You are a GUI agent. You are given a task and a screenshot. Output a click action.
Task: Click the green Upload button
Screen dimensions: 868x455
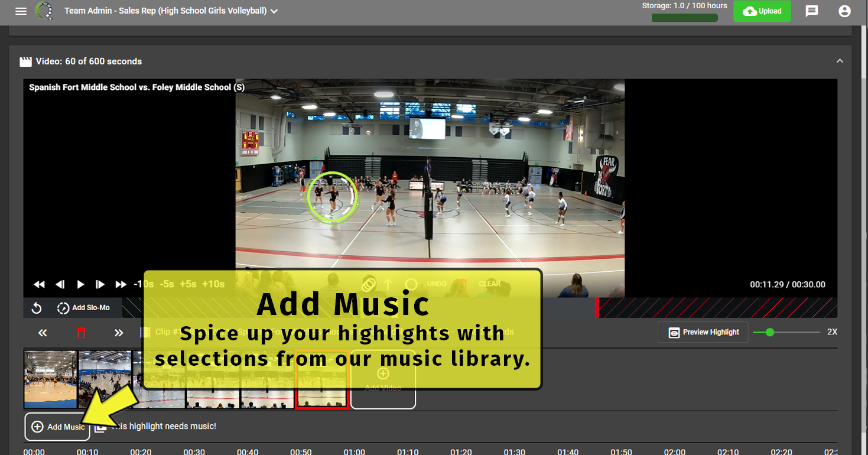(x=762, y=11)
